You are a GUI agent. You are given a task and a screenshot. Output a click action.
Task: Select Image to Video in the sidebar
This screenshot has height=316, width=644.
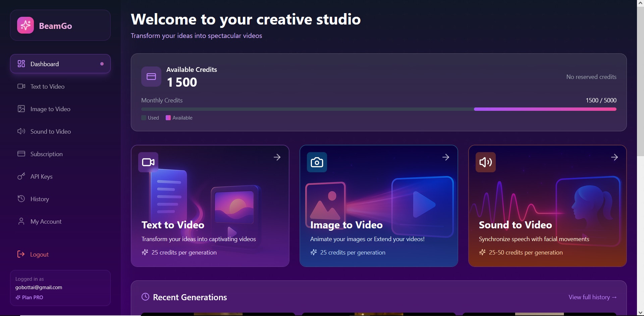coord(50,109)
